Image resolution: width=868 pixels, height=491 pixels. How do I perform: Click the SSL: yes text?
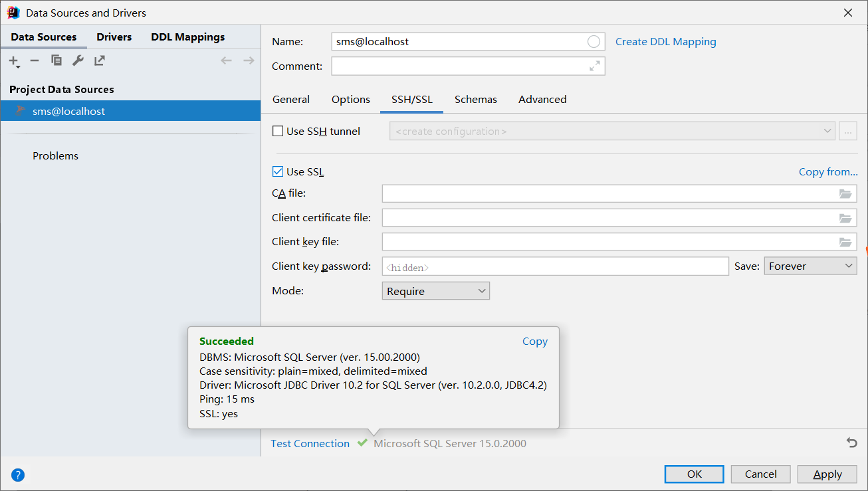click(x=219, y=414)
